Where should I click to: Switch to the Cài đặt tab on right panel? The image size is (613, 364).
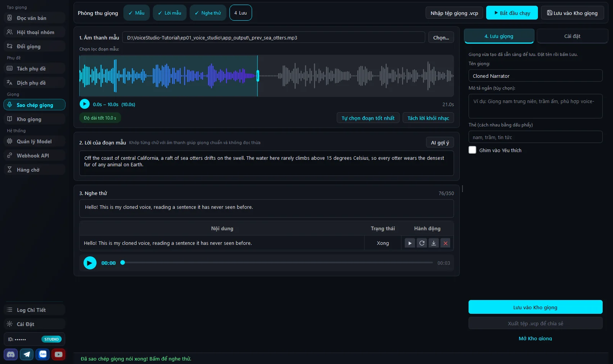pyautogui.click(x=572, y=36)
